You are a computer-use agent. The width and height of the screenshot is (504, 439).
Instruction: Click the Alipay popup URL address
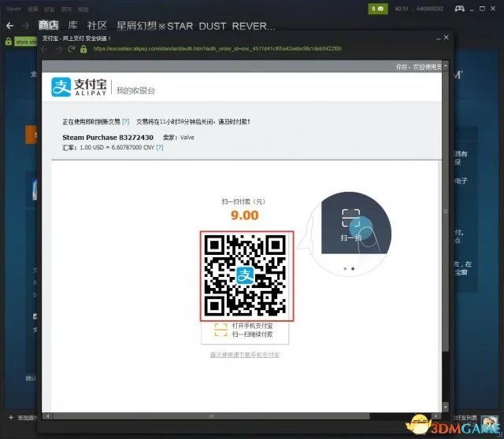pos(217,49)
